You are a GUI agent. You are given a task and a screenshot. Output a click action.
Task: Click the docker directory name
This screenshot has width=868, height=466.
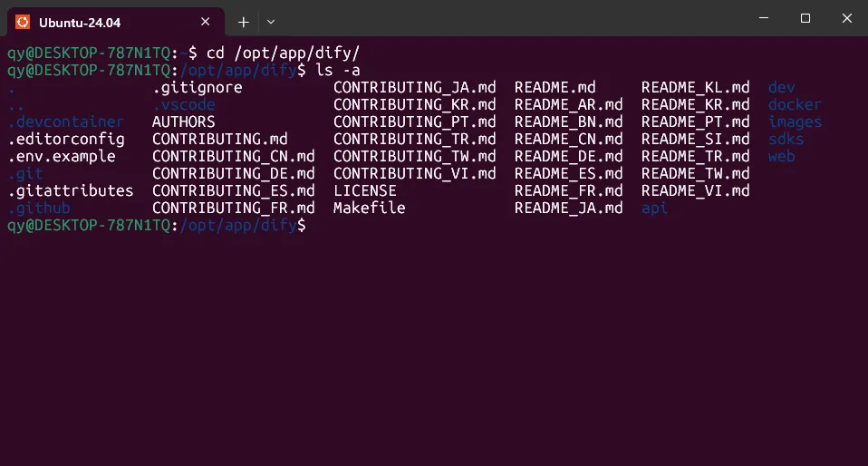[795, 105]
